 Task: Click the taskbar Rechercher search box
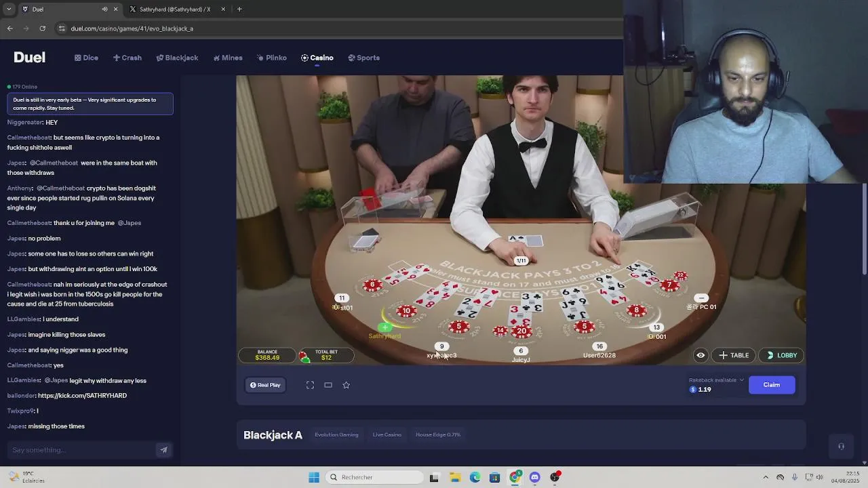(374, 477)
